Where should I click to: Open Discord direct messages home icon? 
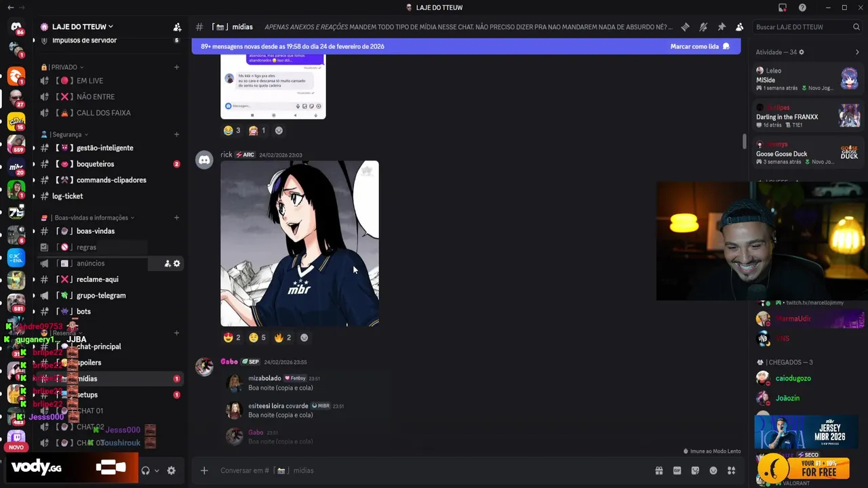pos(16,26)
